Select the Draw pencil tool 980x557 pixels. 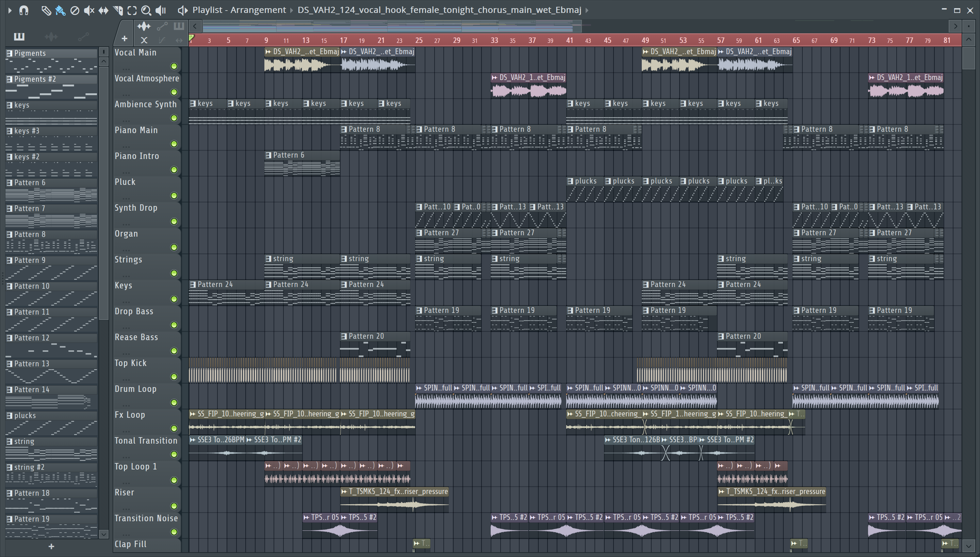(46, 10)
